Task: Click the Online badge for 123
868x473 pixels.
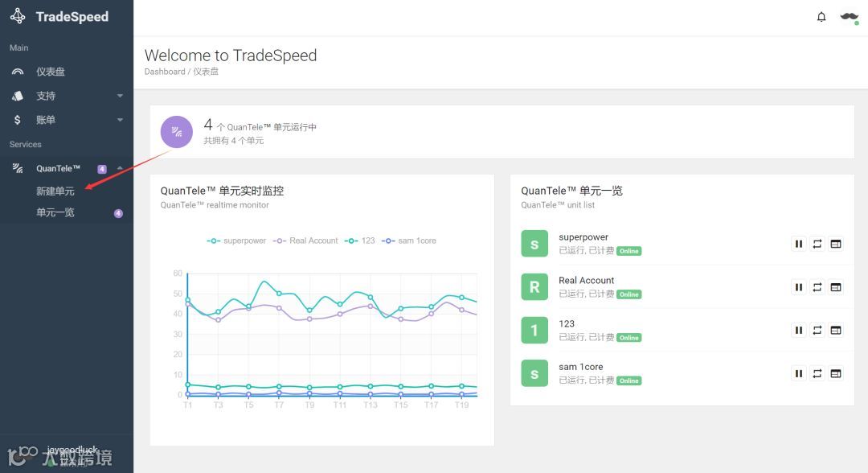Action: [x=628, y=337]
